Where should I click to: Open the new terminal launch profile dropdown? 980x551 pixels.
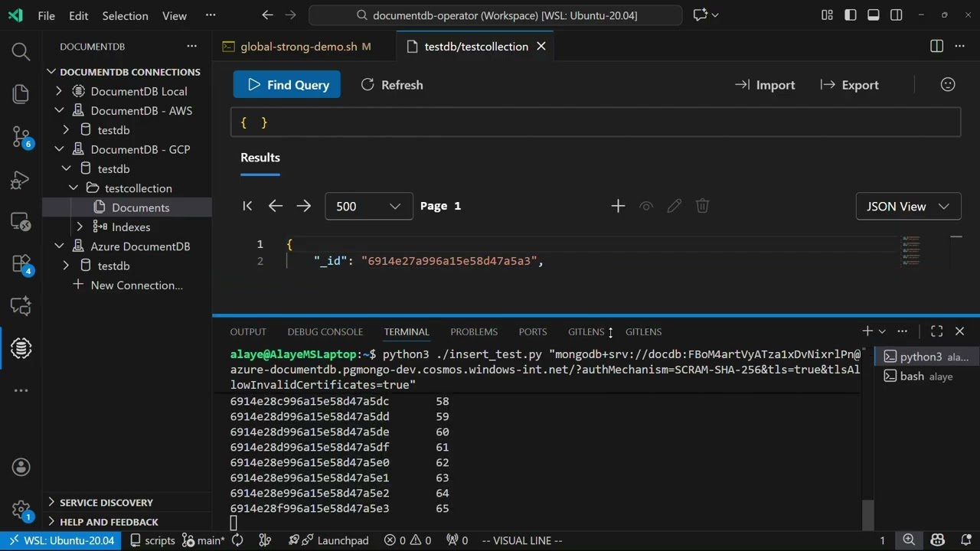click(x=882, y=331)
